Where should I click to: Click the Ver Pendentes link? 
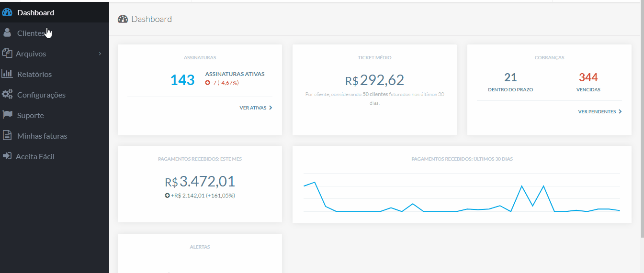tap(597, 112)
